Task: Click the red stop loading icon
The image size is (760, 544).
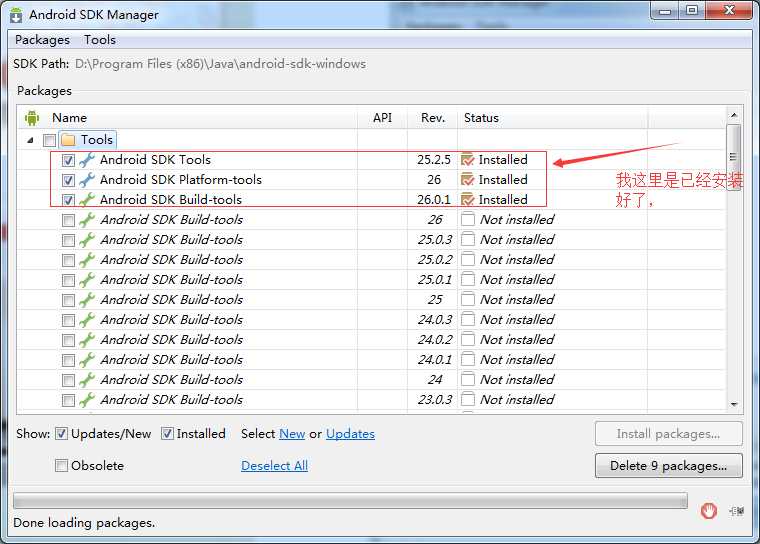Action: pos(709,511)
